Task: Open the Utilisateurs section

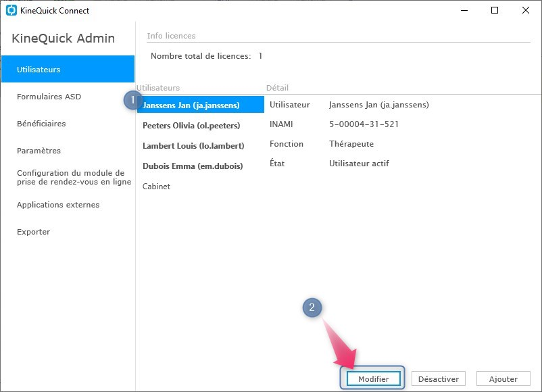Action: point(68,69)
